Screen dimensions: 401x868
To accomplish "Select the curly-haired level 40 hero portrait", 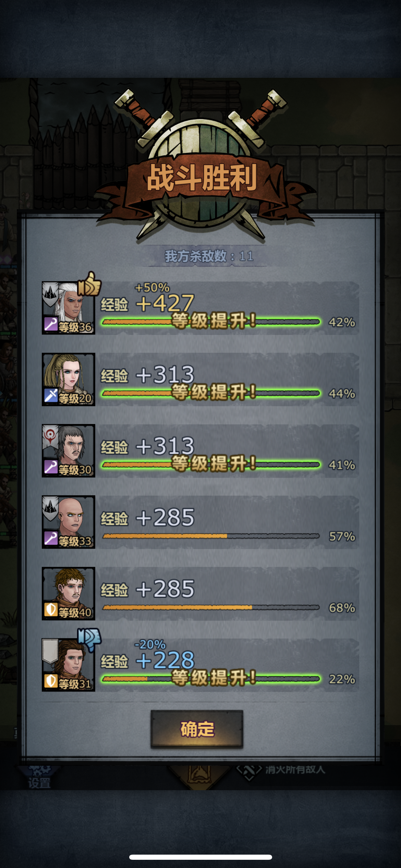I will 69,593.
